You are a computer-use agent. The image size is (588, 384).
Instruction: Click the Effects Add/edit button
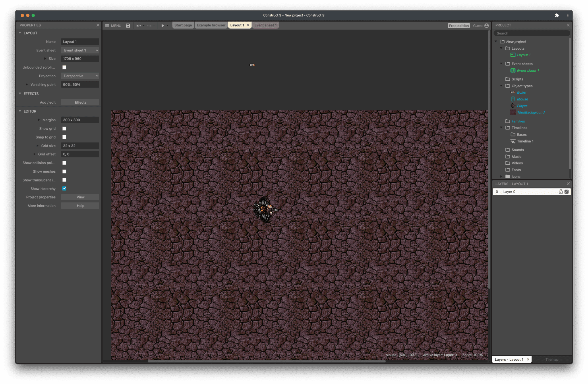[80, 102]
